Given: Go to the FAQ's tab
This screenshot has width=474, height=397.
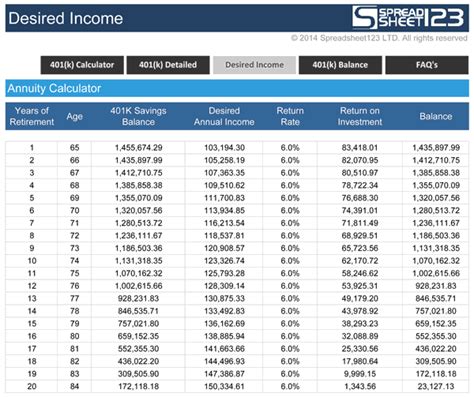Looking at the screenshot, I should (427, 65).
